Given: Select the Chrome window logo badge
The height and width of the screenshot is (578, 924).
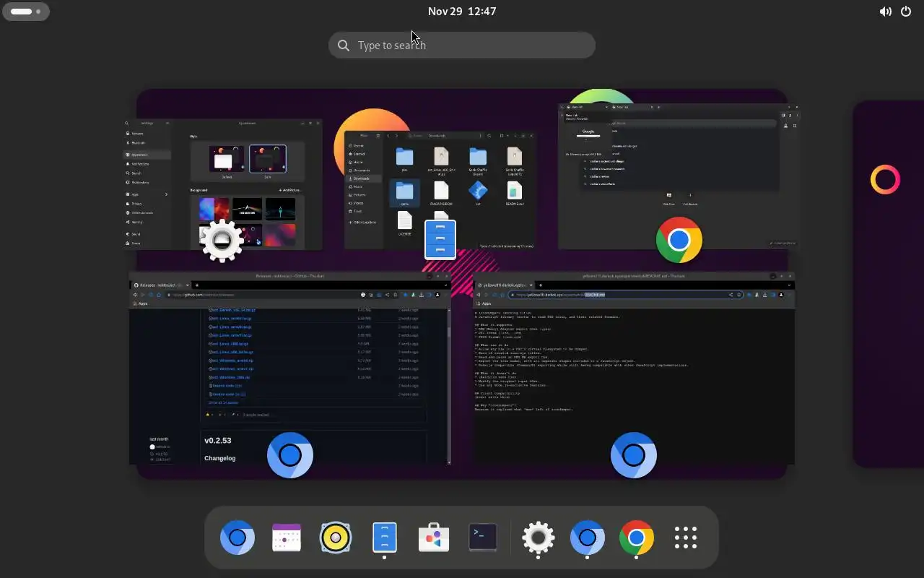Looking at the screenshot, I should coord(679,240).
